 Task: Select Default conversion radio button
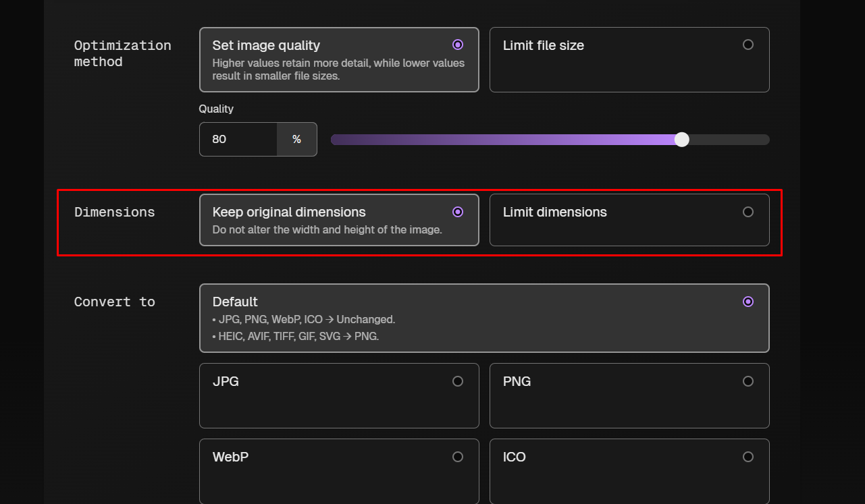tap(748, 302)
